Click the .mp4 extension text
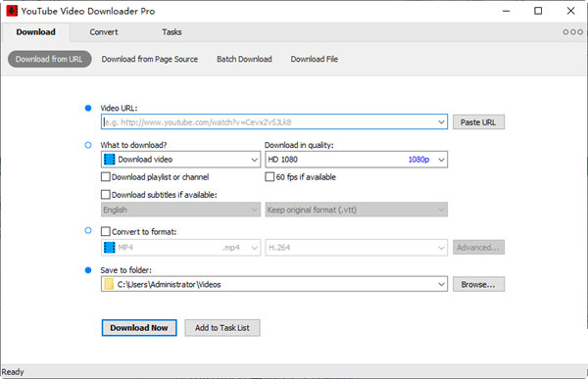The image size is (588, 379). [x=231, y=248]
